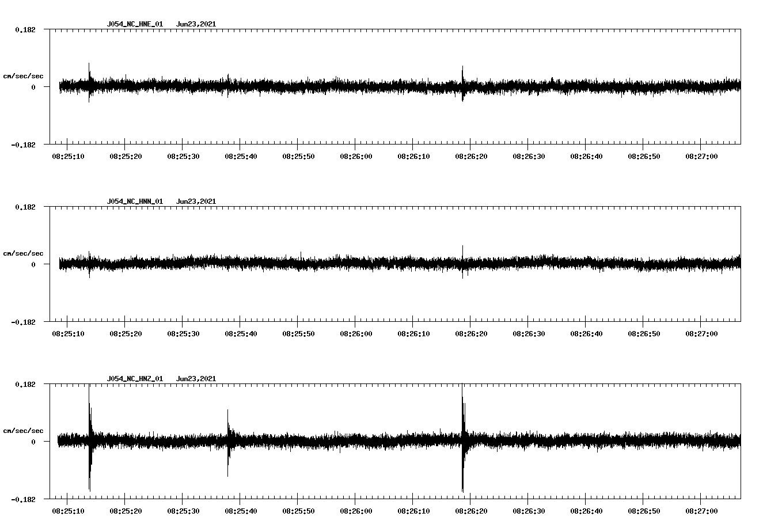Click the 0.182 upper limit on HNZ axis
The height and width of the screenshot is (532, 782).
pyautogui.click(x=25, y=384)
